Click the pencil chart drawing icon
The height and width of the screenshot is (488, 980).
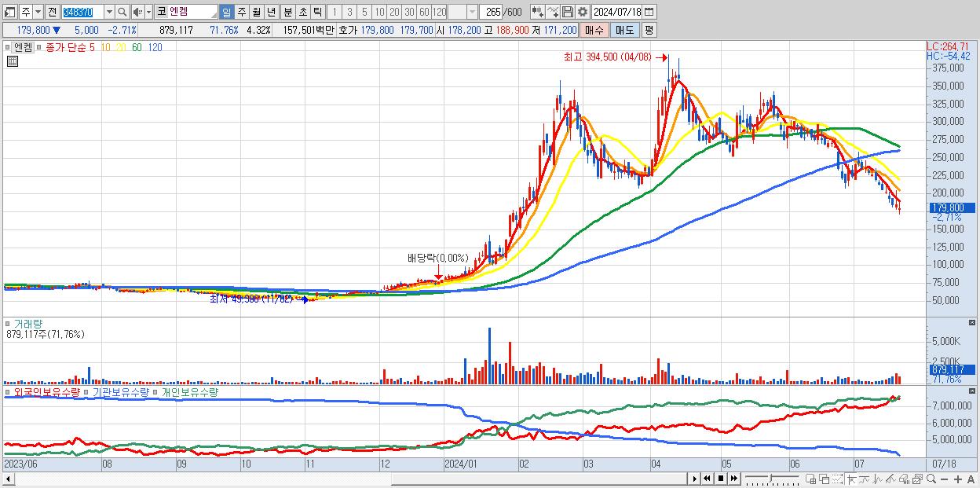point(891,479)
